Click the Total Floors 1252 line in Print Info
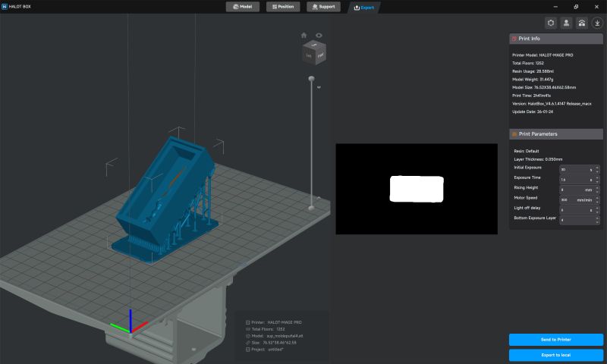The width and height of the screenshot is (607, 364). 527,63
